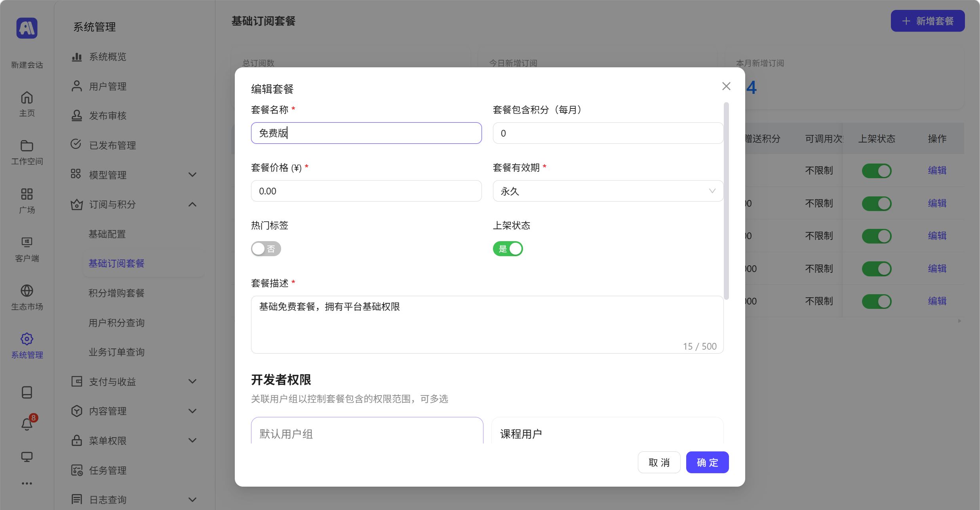The height and width of the screenshot is (510, 980).
Task: Focus the 套餐名称 input with 免费版
Action: [x=366, y=133]
